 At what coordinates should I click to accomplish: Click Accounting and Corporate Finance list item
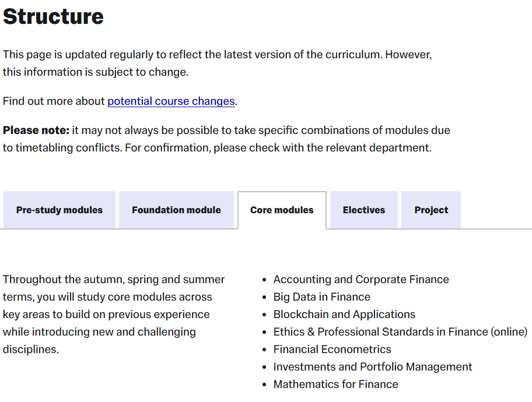pyautogui.click(x=361, y=280)
